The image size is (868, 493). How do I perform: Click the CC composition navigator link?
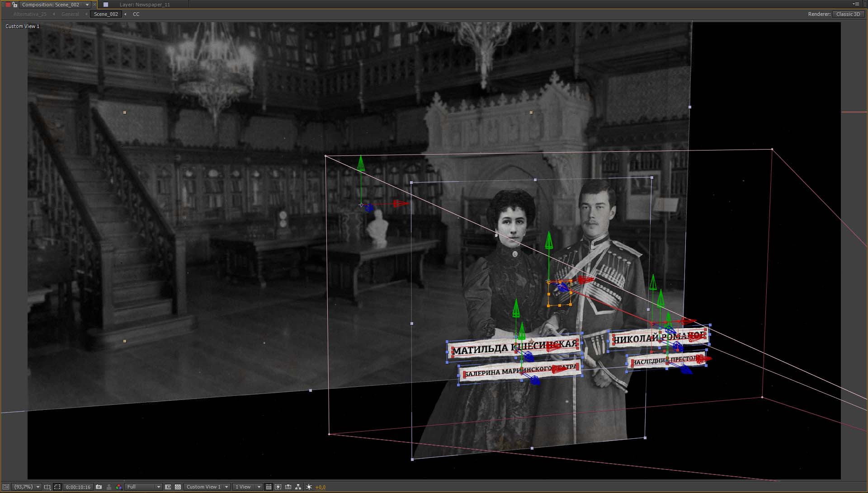[x=136, y=14]
